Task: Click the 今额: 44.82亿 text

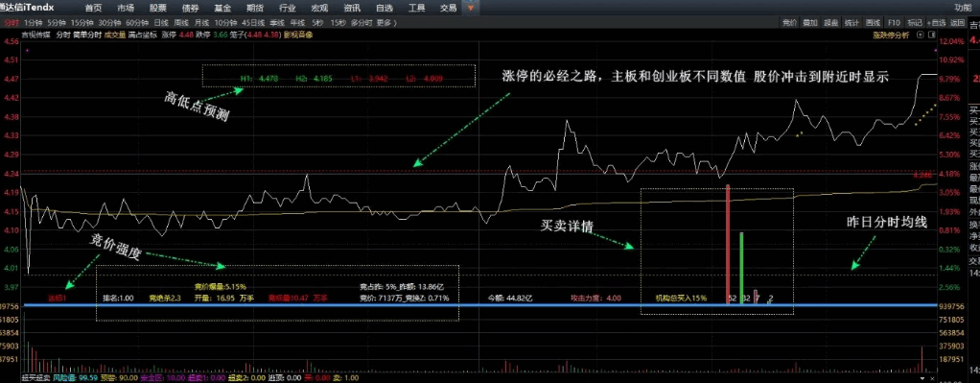Action: click(509, 299)
